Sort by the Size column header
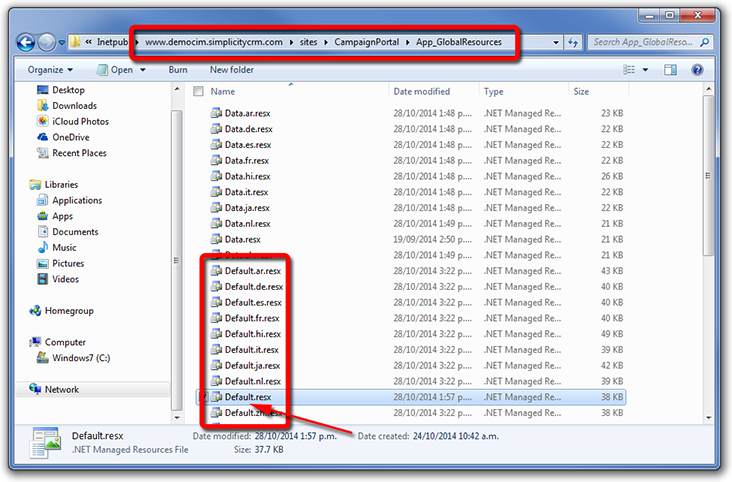The image size is (732, 482). click(581, 92)
